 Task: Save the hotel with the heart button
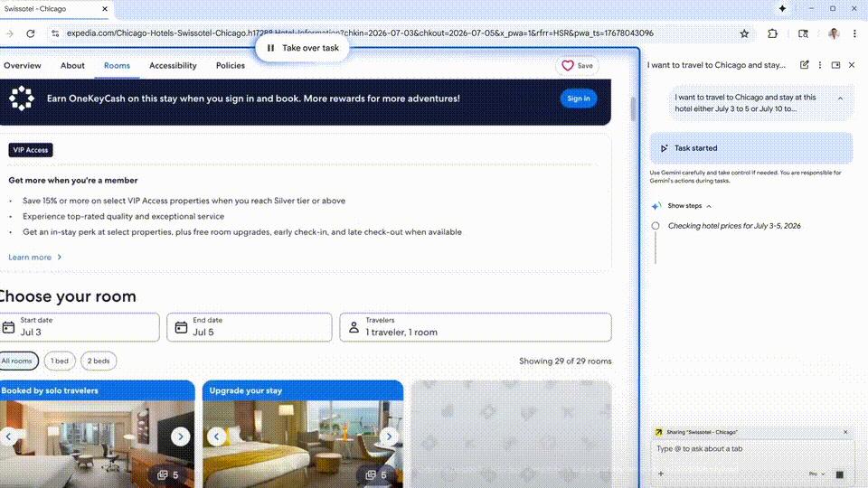click(577, 66)
